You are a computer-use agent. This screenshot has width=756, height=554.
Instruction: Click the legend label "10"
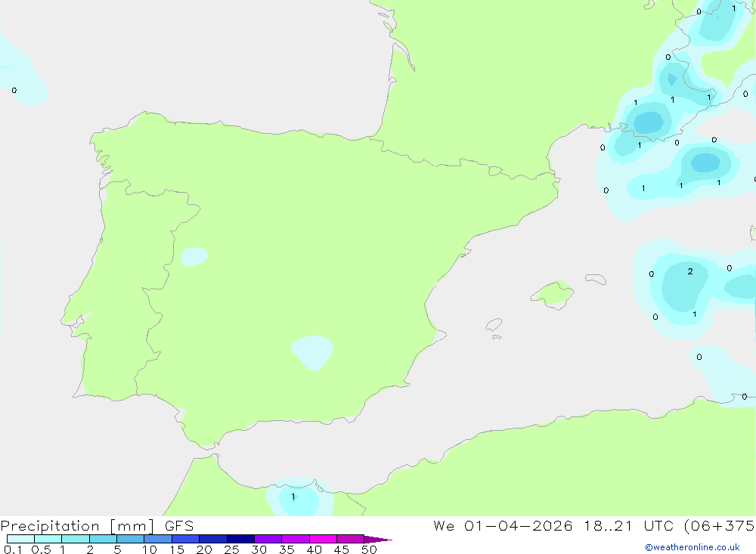point(150,549)
